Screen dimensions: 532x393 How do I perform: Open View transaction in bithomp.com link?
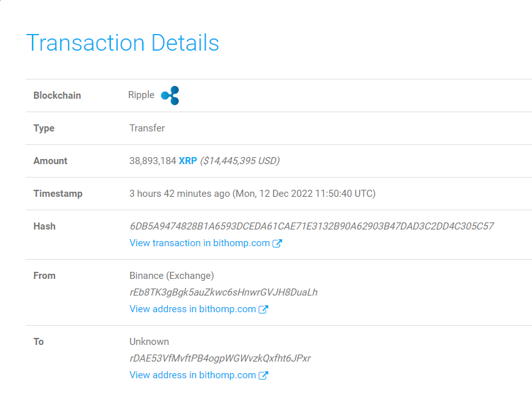[199, 243]
